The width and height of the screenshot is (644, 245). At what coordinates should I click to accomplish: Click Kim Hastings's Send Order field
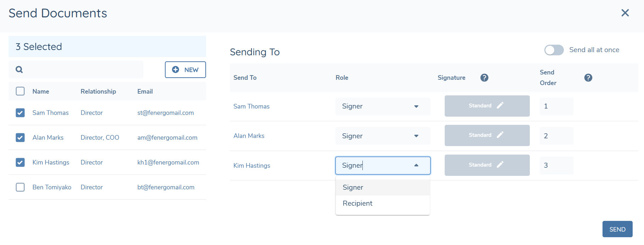click(556, 165)
